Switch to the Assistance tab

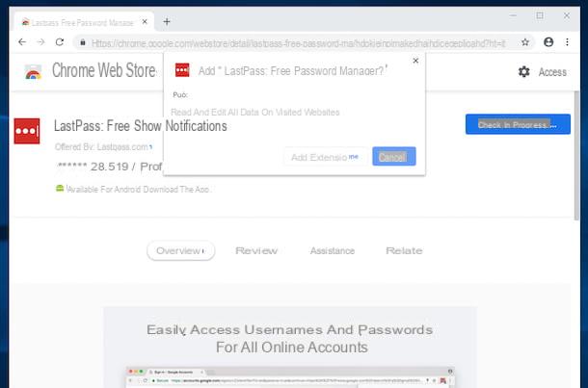coord(333,250)
